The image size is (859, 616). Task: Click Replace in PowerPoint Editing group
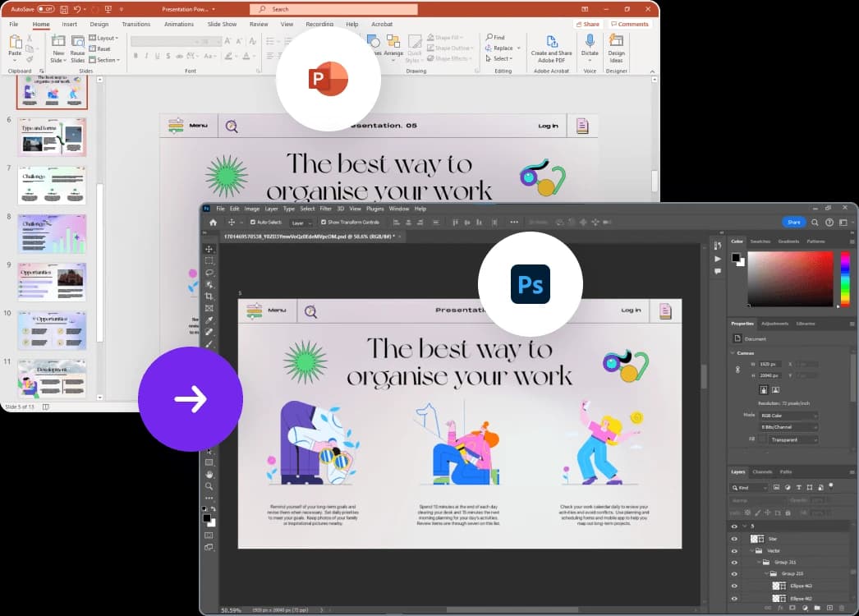[x=503, y=48]
